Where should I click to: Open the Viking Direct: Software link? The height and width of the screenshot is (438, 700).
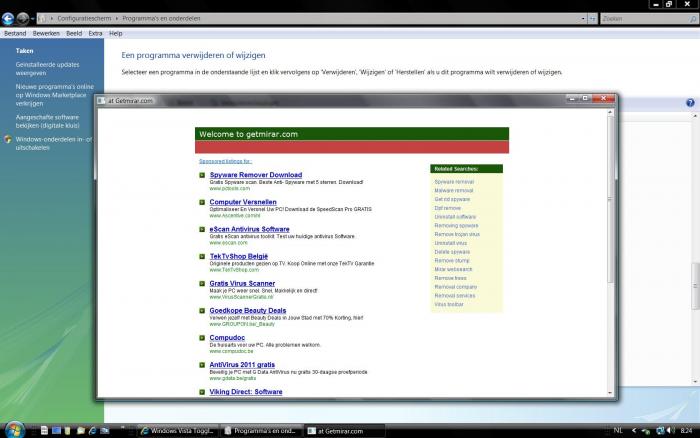(x=246, y=392)
